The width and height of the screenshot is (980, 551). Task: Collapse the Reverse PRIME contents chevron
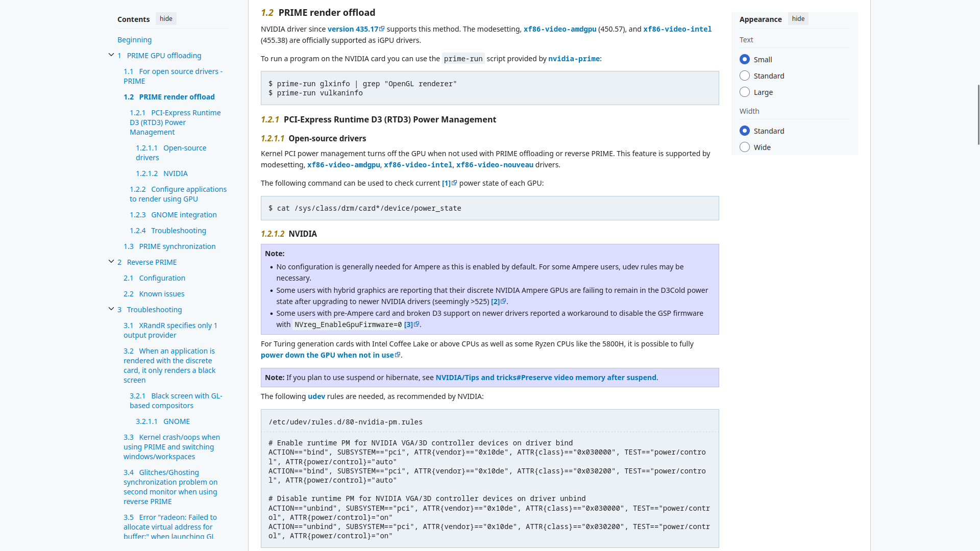coord(111,262)
